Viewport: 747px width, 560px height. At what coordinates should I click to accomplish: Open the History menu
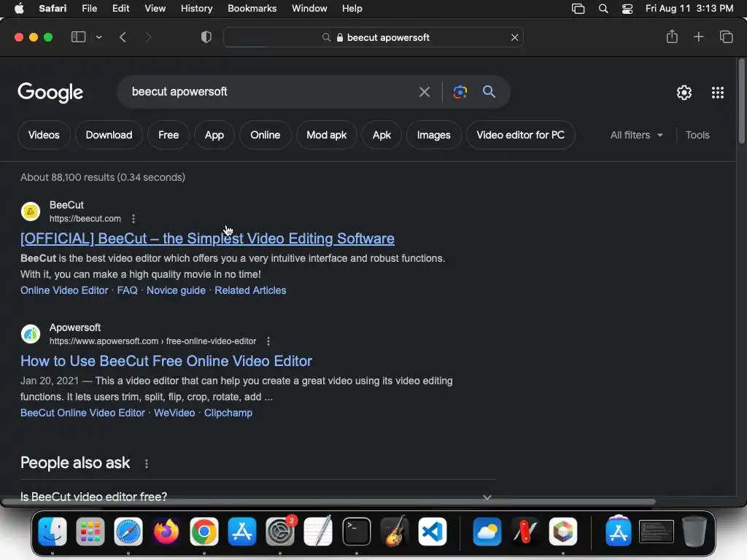pyautogui.click(x=196, y=8)
